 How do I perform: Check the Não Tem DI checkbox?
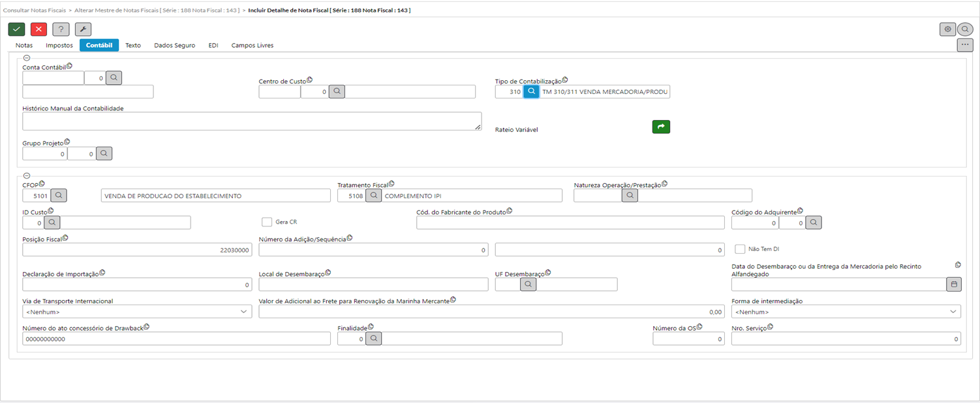740,249
